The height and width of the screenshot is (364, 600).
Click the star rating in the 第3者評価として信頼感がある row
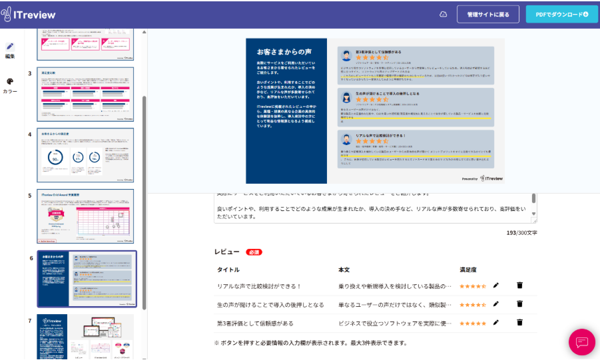(473, 323)
